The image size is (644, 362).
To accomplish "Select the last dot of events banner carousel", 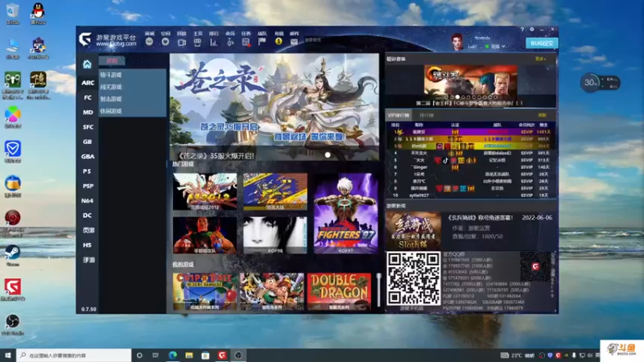I will click(495, 97).
